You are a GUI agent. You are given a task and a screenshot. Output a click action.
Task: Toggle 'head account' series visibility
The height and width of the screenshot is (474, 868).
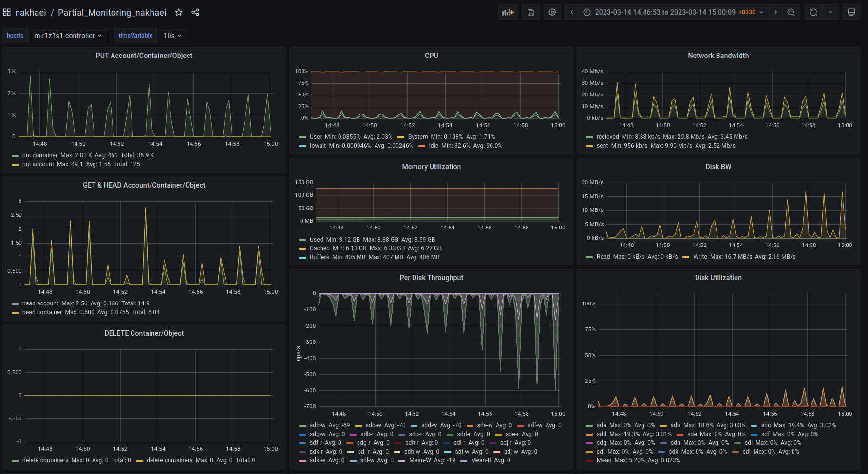[x=40, y=303]
